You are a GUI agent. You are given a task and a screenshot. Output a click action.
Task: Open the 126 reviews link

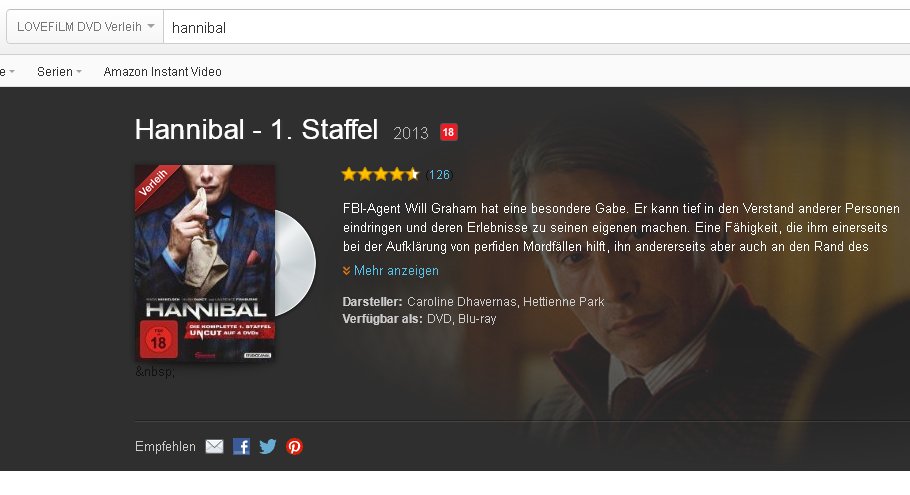[439, 175]
